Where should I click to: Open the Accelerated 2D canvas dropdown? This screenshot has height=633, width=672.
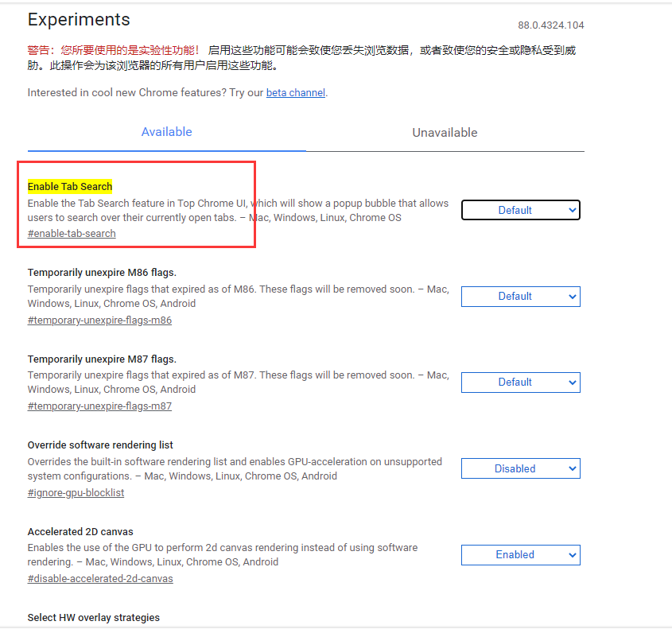click(x=520, y=554)
